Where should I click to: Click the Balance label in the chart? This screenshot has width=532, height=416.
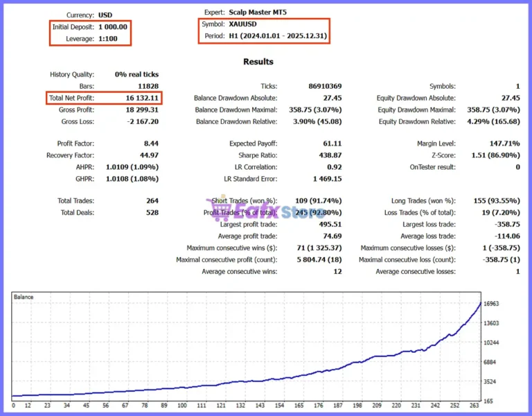(24, 297)
